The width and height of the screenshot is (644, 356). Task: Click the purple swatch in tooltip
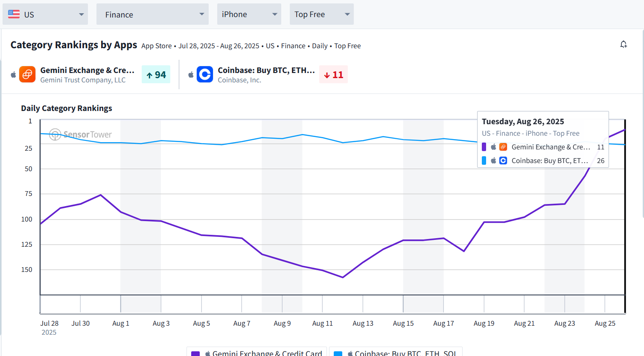(x=484, y=147)
